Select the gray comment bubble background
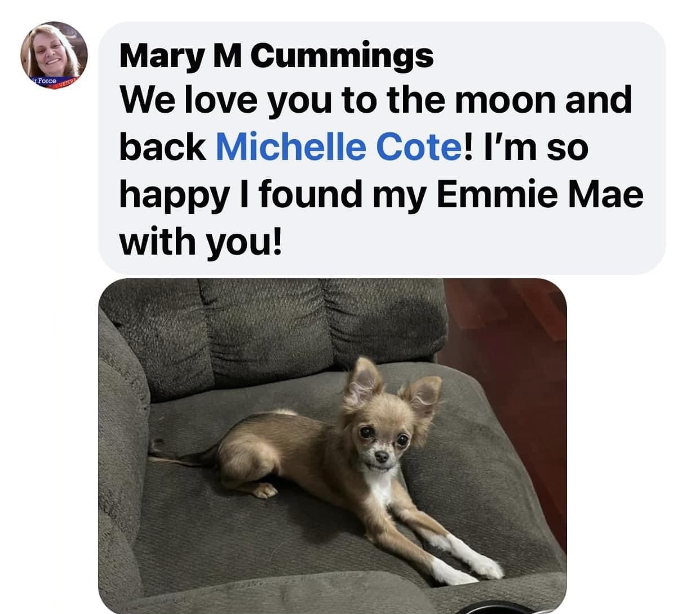The image size is (700, 614). (382, 148)
